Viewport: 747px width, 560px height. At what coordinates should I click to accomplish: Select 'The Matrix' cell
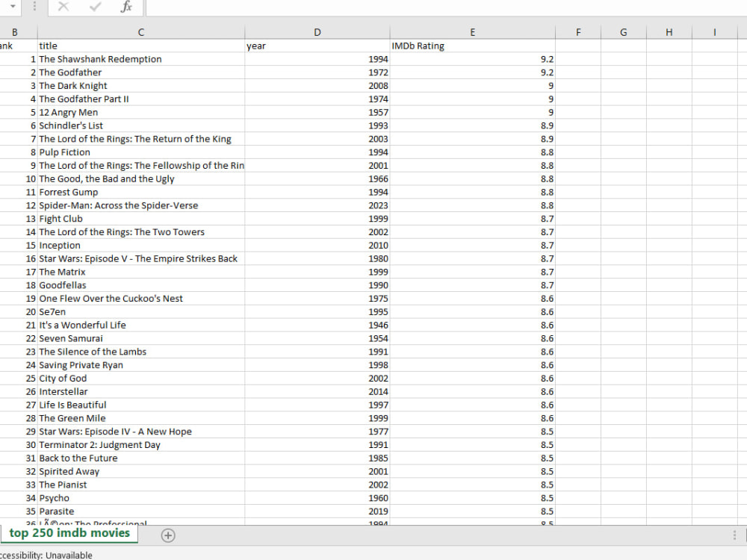click(x=141, y=272)
